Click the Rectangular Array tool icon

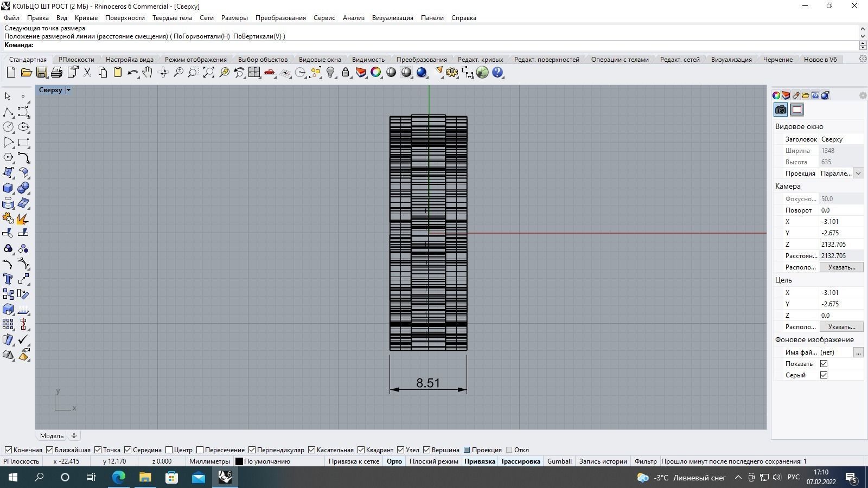point(8,324)
